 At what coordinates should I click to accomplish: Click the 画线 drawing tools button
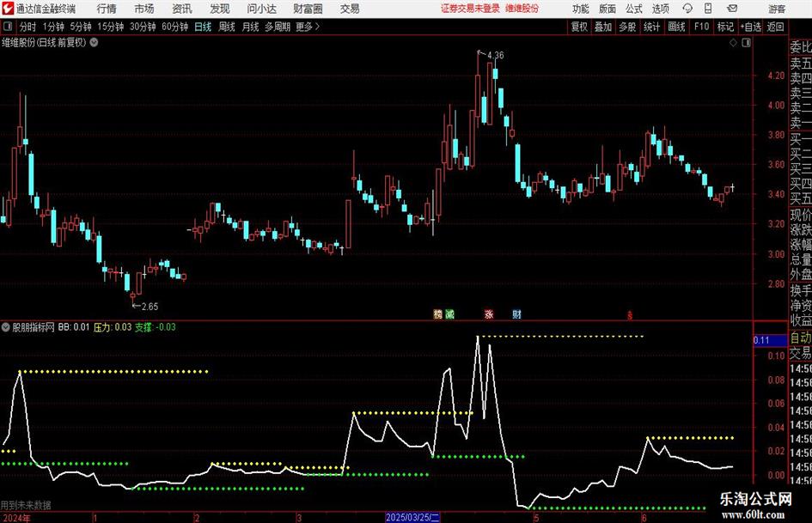tap(677, 27)
